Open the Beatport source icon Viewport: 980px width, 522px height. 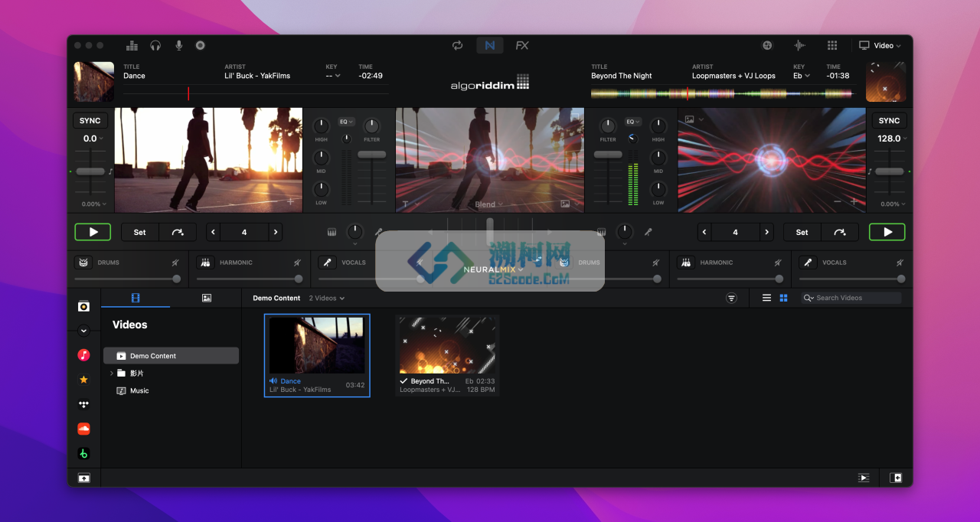[84, 453]
